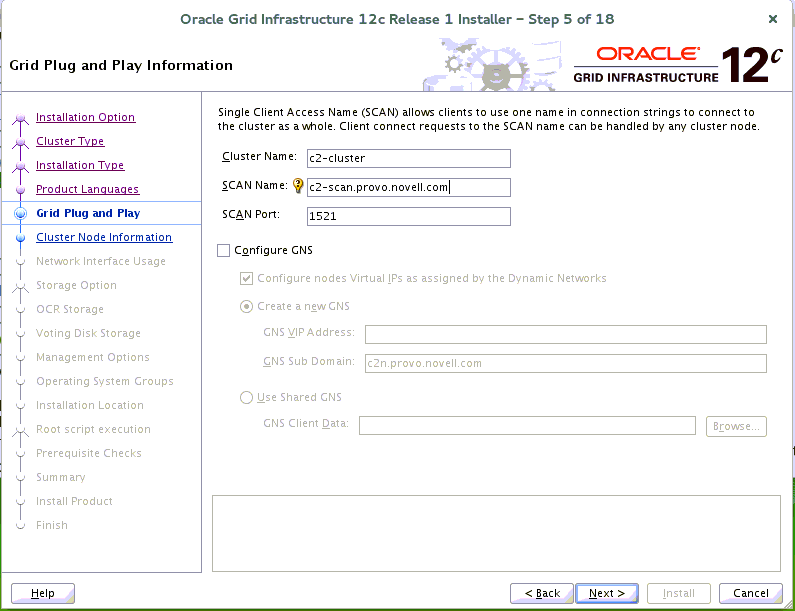Open the Installation Option step
This screenshot has height=611, width=795.
pyautogui.click(x=85, y=117)
